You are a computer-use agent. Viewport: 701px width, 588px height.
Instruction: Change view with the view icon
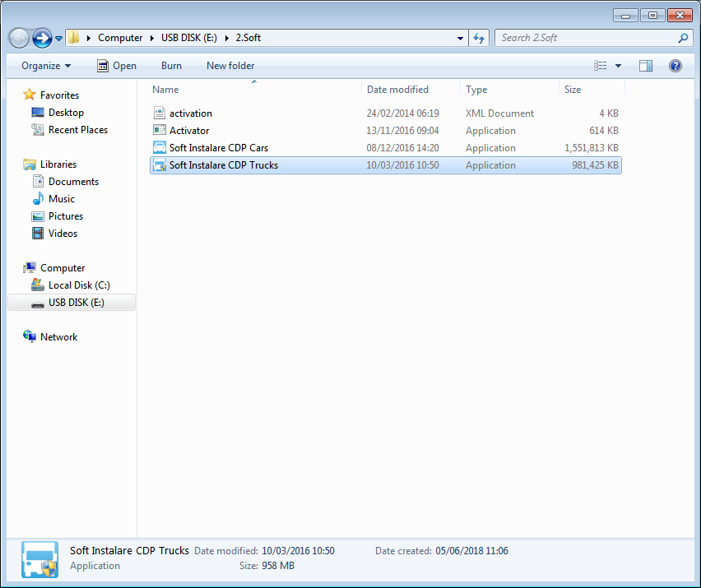click(601, 66)
